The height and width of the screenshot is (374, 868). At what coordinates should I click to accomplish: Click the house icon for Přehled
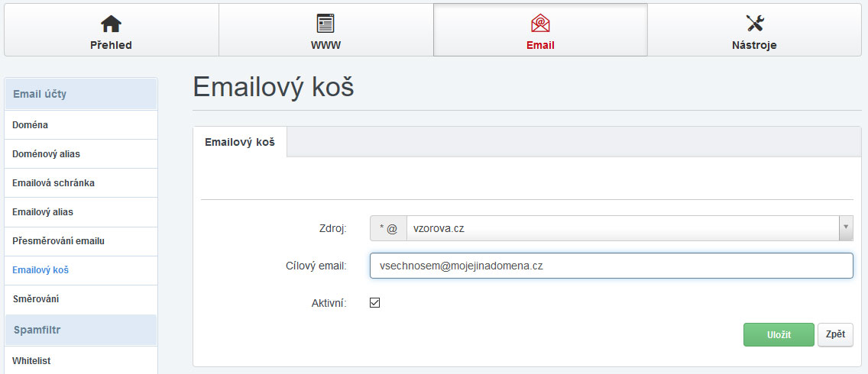(111, 24)
